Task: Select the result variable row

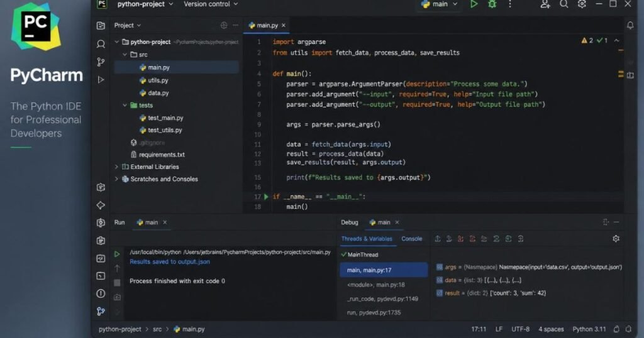Action: click(491, 293)
